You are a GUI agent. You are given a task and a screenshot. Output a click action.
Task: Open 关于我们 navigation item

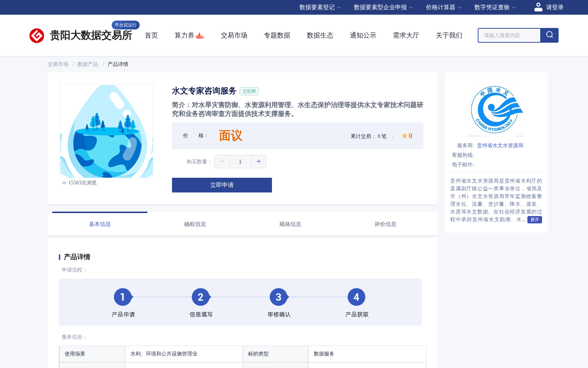449,35
